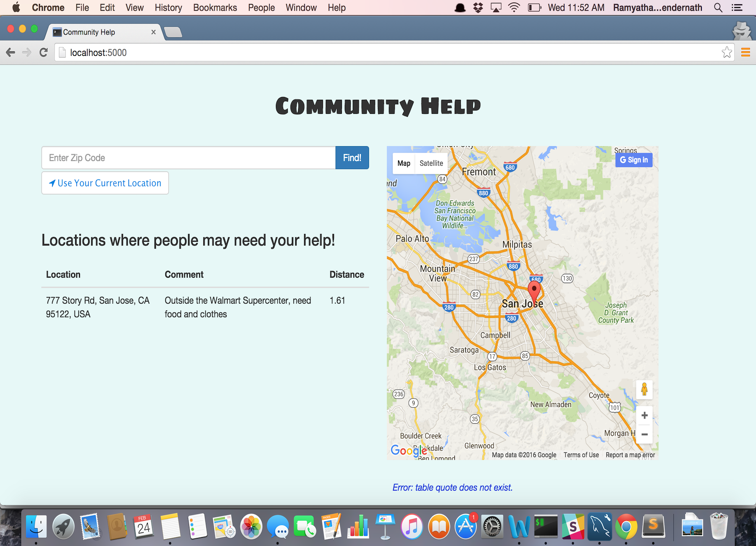
Task: Click the Google logo on the map
Action: click(409, 451)
